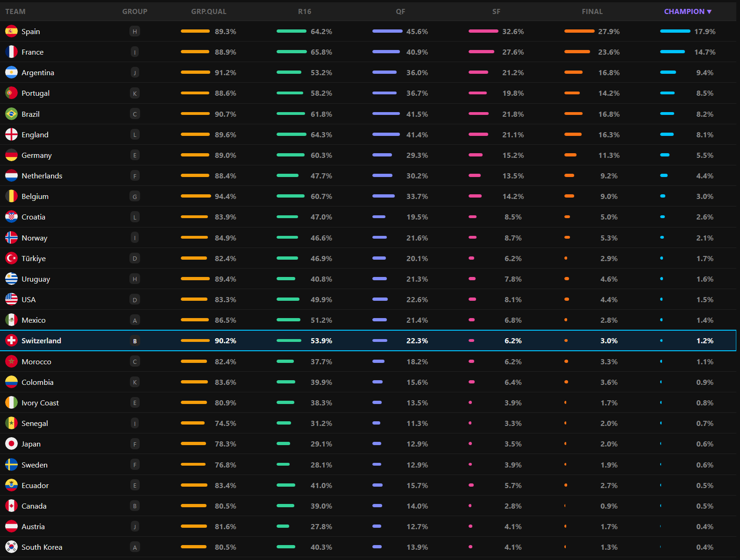Click the Switzerland flag icon
Screen dimensions: 740x560
pyautogui.click(x=11, y=340)
